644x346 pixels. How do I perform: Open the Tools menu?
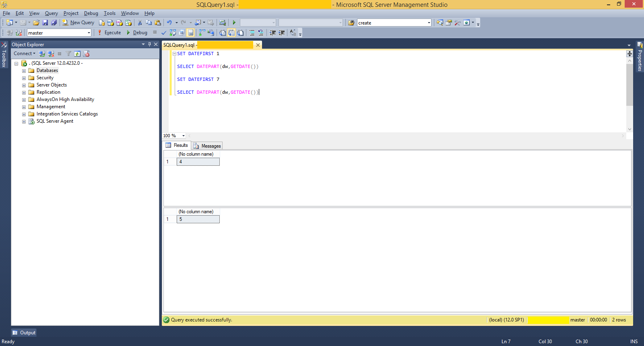click(x=109, y=13)
